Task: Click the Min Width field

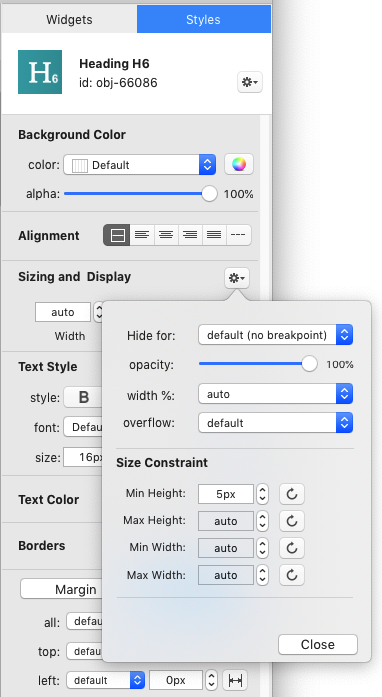Action: point(225,548)
